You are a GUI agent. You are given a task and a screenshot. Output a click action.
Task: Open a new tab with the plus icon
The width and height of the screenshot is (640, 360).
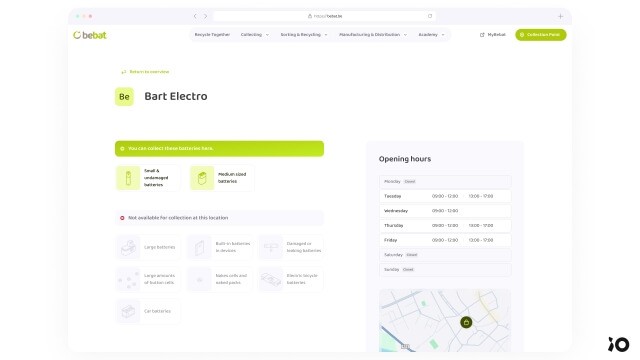click(x=560, y=16)
